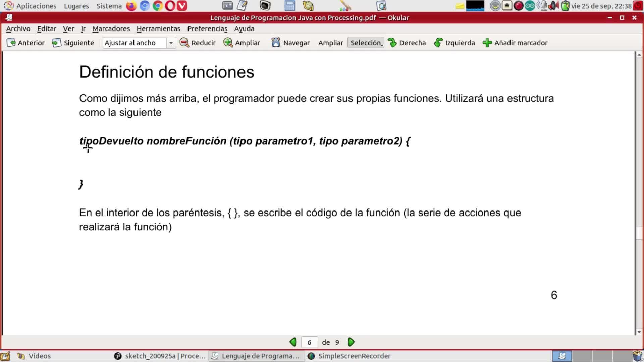
Task: Open the Marcadores menu
Action: pyautogui.click(x=111, y=28)
